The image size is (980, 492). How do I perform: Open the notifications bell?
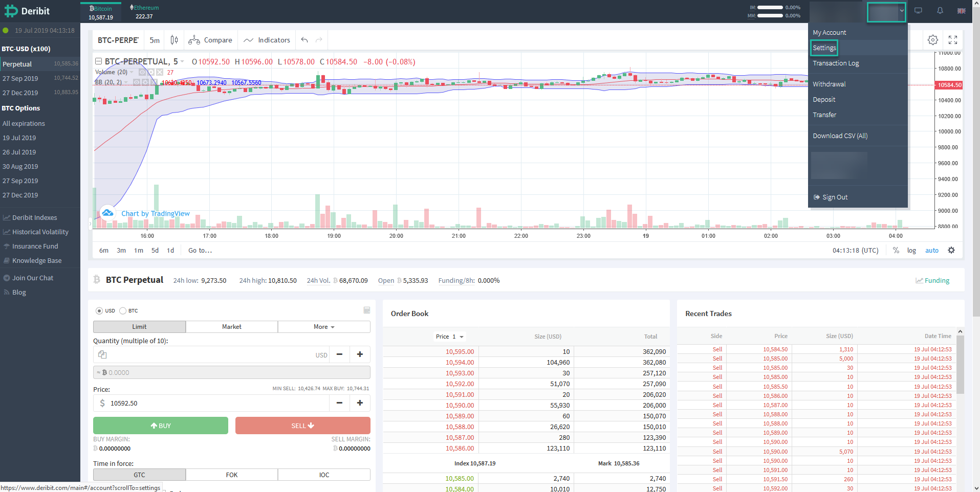[x=940, y=10]
